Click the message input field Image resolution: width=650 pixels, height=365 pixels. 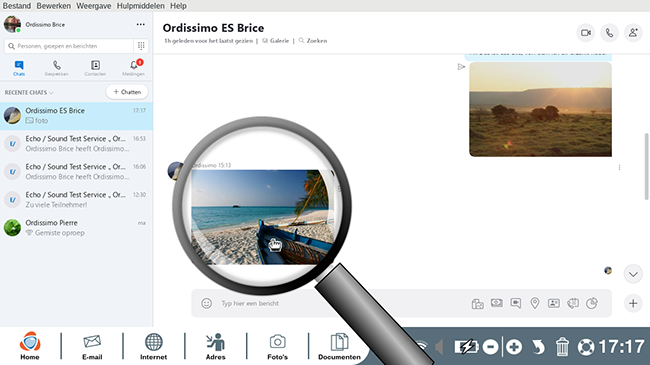[x=332, y=303]
